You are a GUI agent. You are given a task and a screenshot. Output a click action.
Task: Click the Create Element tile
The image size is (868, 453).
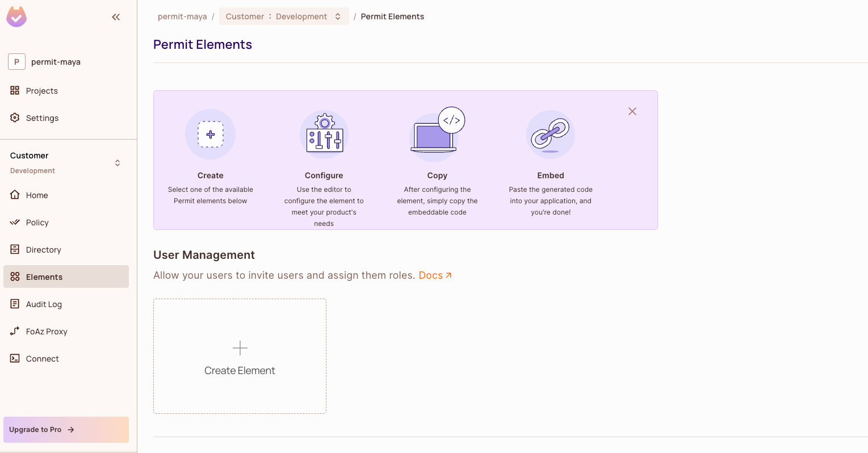click(240, 356)
